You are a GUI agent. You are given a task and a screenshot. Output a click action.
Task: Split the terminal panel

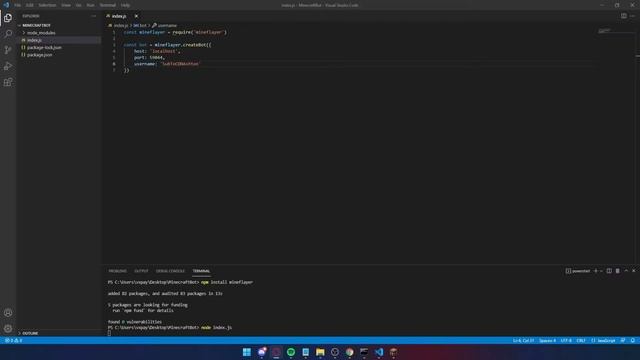coord(609,271)
